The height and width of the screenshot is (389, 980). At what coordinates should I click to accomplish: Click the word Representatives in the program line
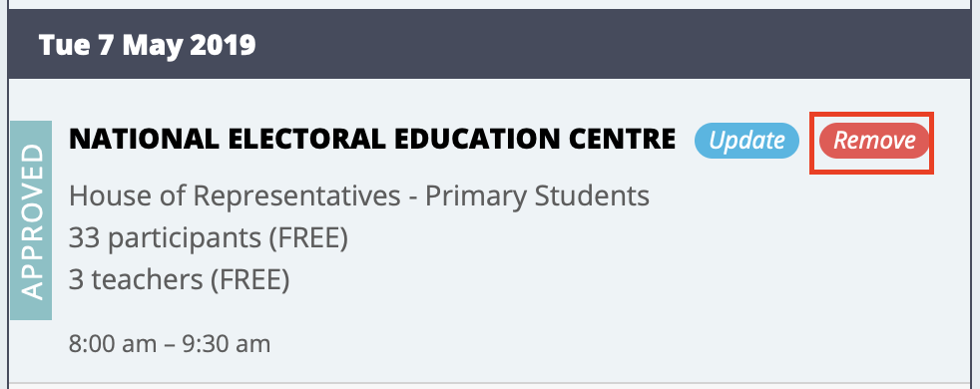[x=296, y=196]
